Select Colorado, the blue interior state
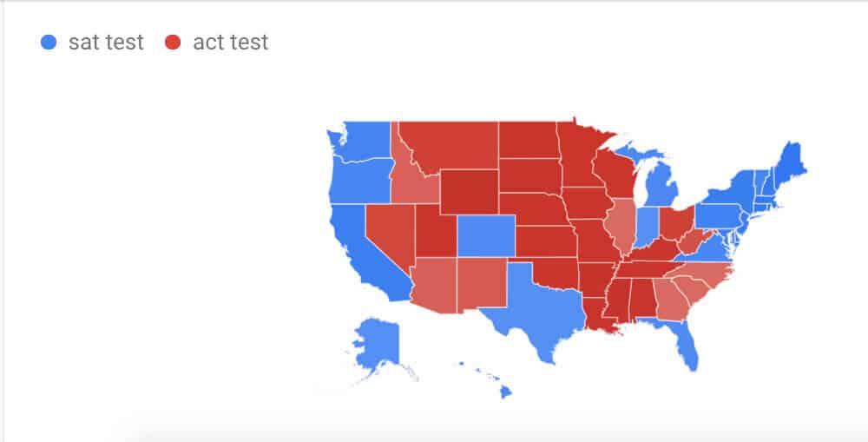This screenshot has height=442, width=868. (486, 236)
